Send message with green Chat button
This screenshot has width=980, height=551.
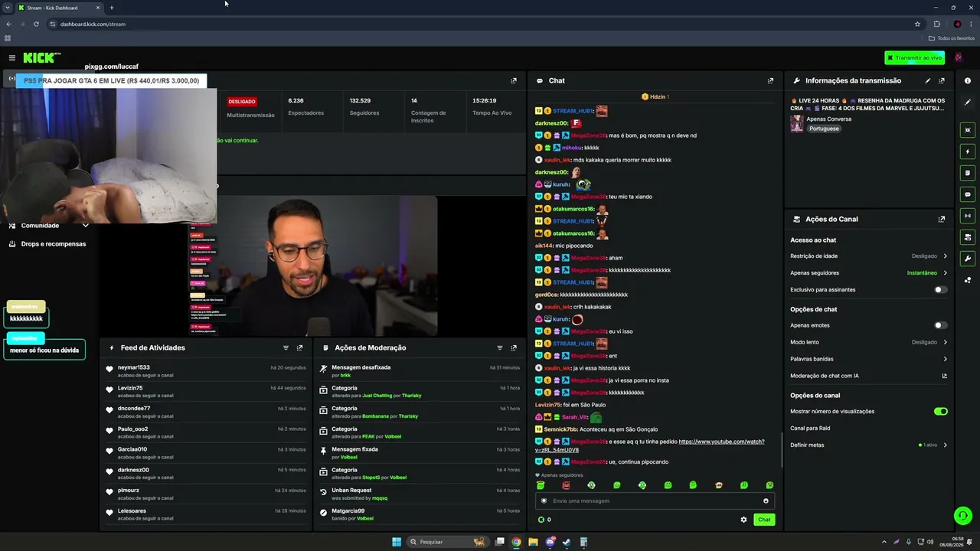(x=764, y=520)
